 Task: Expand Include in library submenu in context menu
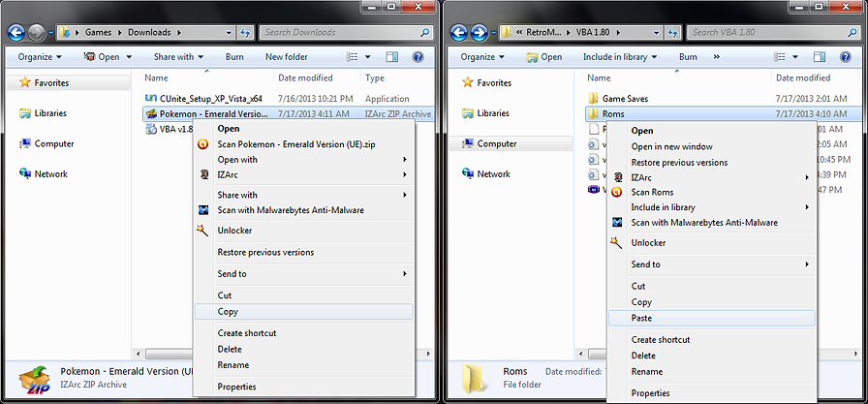(711, 207)
